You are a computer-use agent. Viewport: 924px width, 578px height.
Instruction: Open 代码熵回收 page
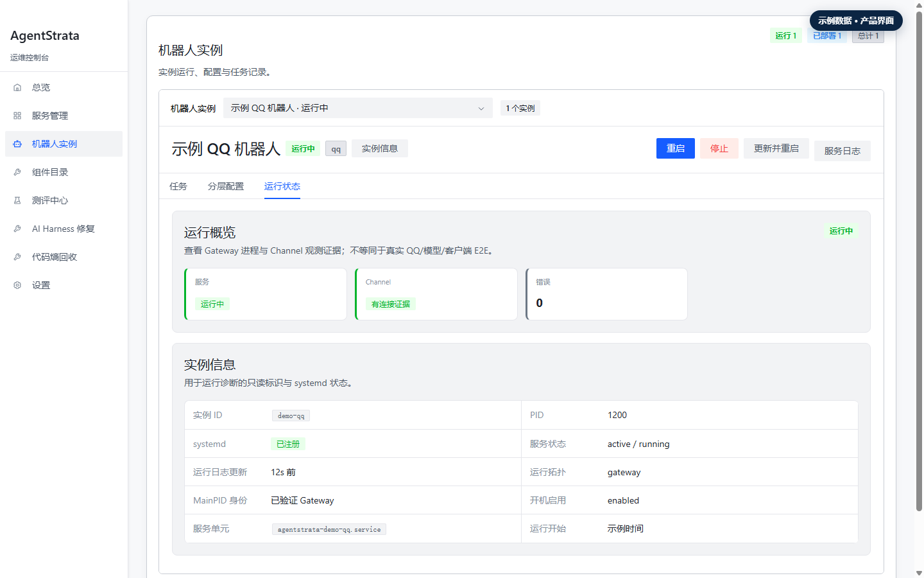pos(64,257)
